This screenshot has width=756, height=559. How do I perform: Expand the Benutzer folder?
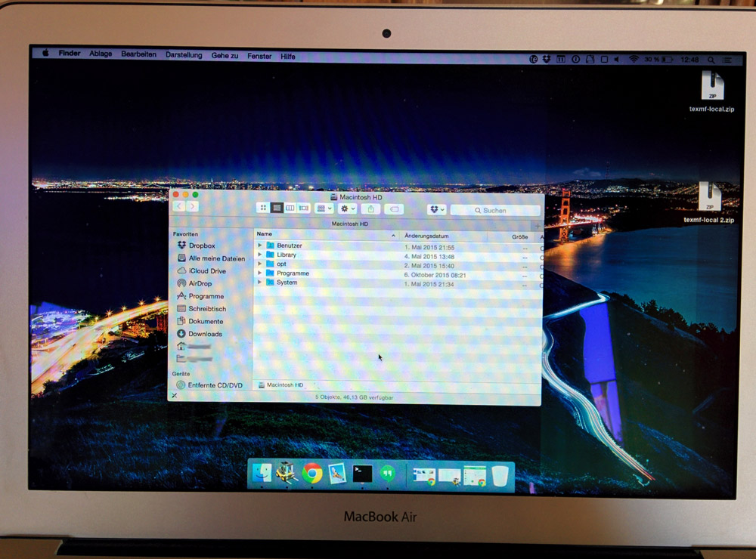point(260,246)
